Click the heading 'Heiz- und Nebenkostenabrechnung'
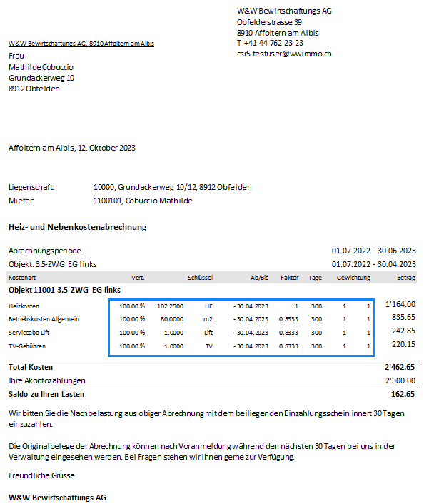 (78, 227)
